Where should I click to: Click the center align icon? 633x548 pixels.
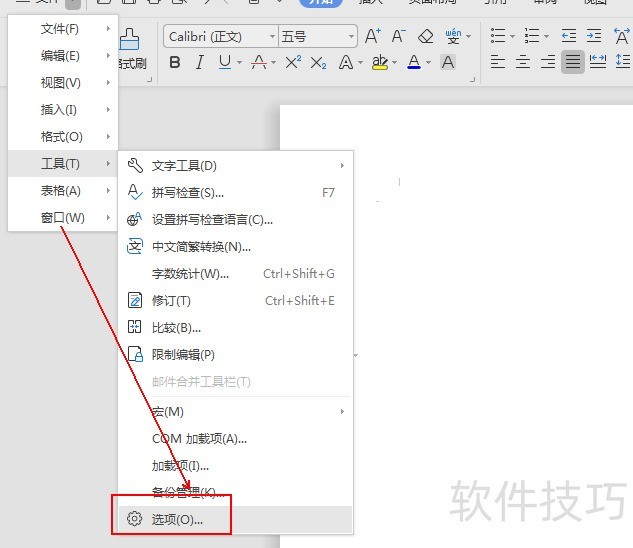pos(523,62)
